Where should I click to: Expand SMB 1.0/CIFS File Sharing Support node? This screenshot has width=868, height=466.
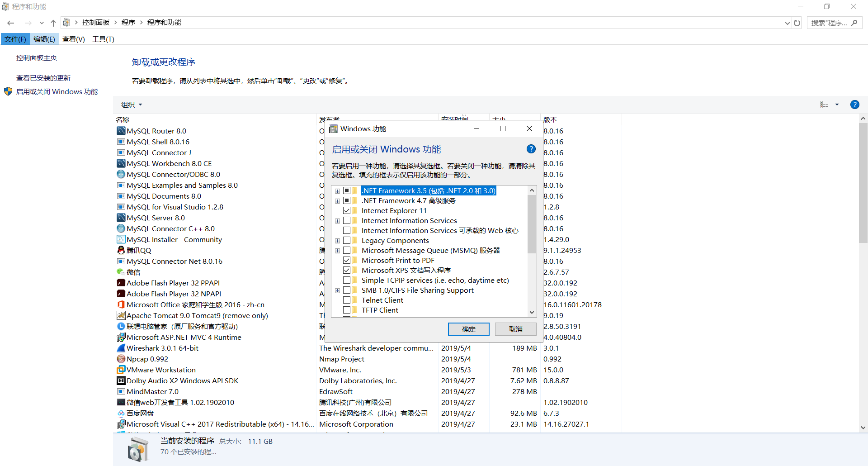[337, 290]
